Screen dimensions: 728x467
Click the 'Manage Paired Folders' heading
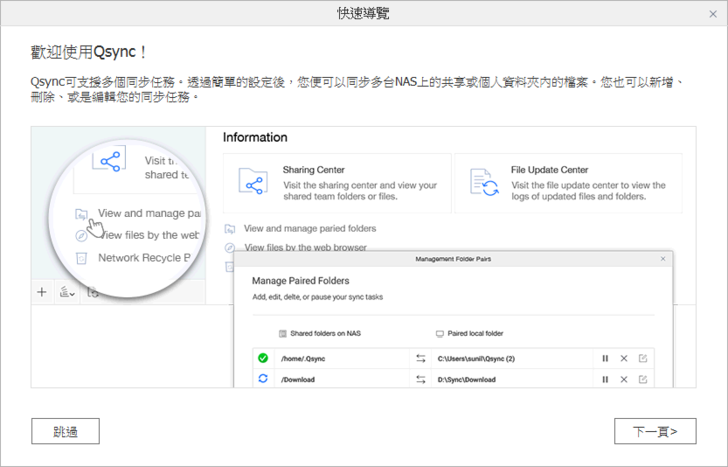click(300, 281)
